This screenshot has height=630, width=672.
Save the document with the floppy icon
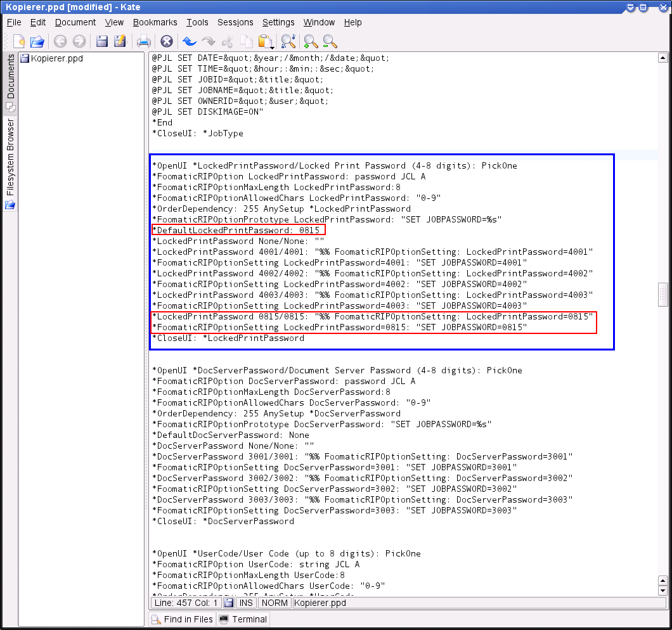pyautogui.click(x=101, y=42)
